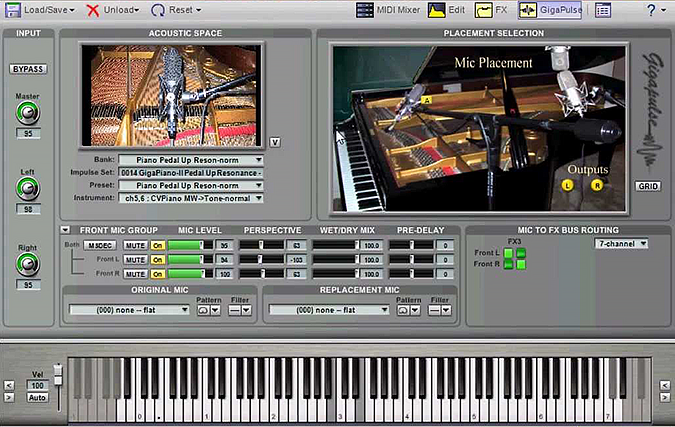675x427 pixels.
Task: Adjust Front R wet/dry mix slider
Action: coord(335,274)
